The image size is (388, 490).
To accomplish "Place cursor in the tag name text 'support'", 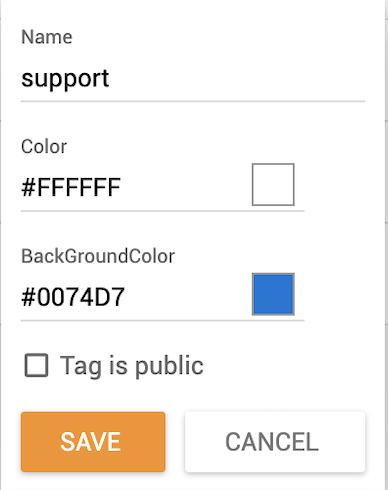I will click(x=65, y=79).
